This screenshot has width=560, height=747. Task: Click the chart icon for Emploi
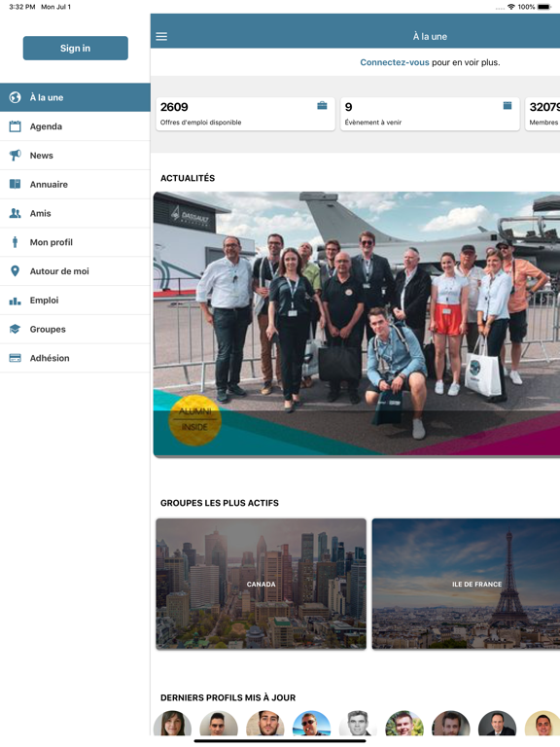[16, 301]
